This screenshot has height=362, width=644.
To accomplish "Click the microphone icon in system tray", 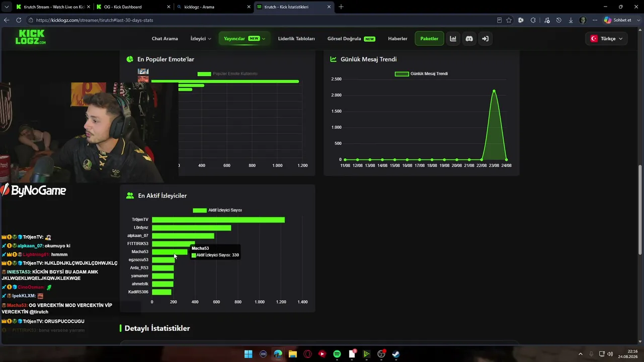I will pos(591,354).
